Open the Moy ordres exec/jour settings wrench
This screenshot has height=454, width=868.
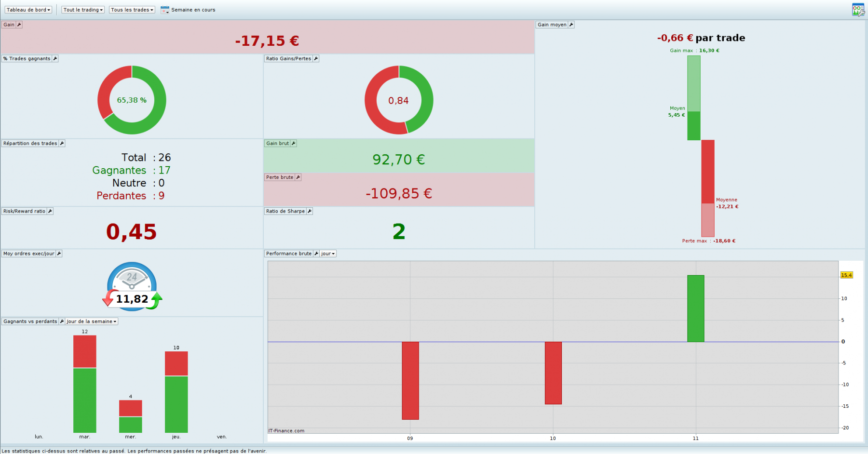59,254
